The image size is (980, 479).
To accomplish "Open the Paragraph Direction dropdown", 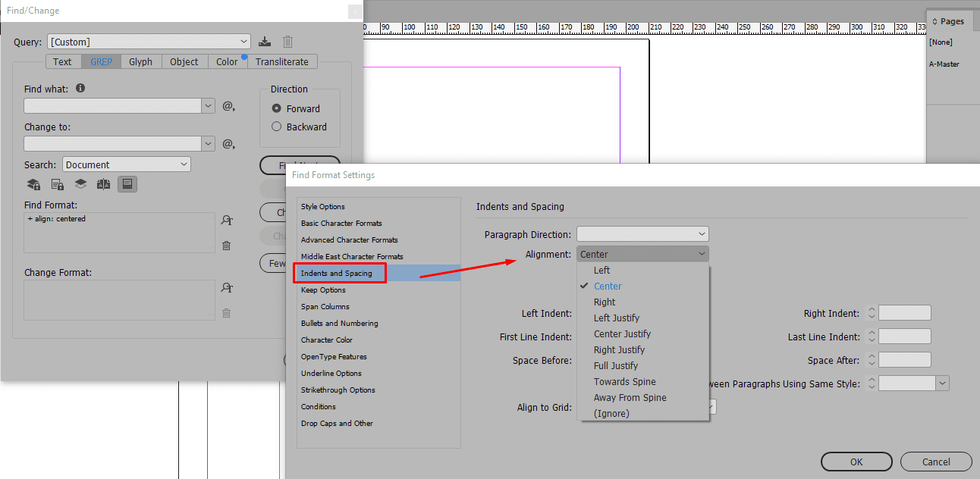I will pyautogui.click(x=642, y=234).
